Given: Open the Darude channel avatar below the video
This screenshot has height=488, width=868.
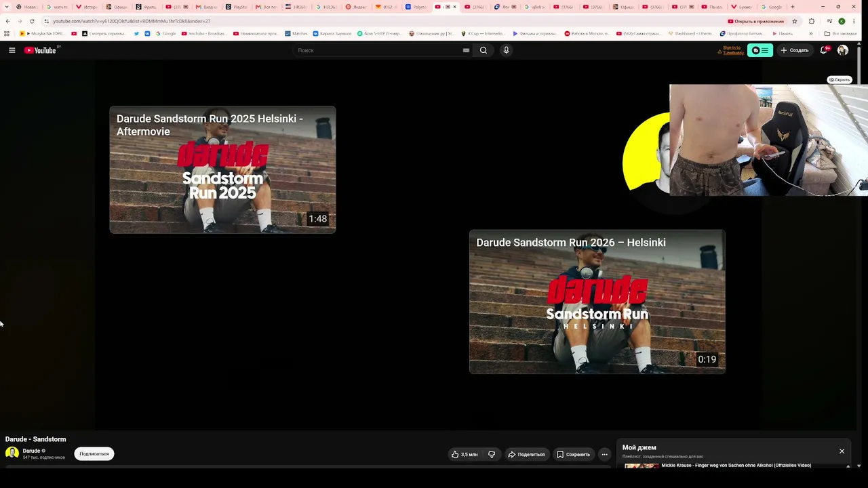Looking at the screenshot, I should point(12,453).
